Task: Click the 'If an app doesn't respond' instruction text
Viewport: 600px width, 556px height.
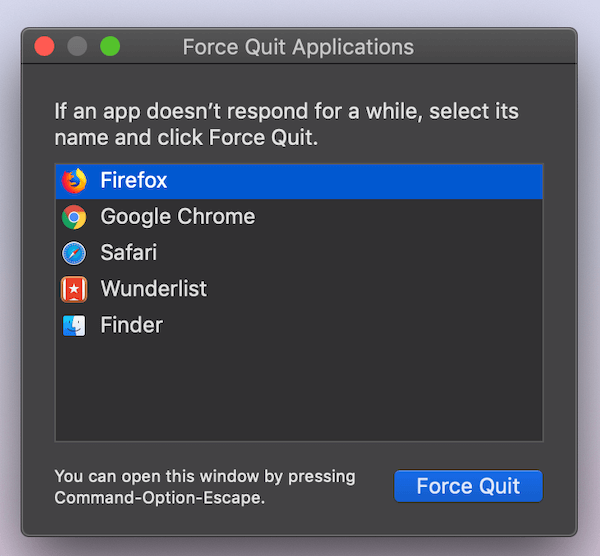Action: point(286,124)
